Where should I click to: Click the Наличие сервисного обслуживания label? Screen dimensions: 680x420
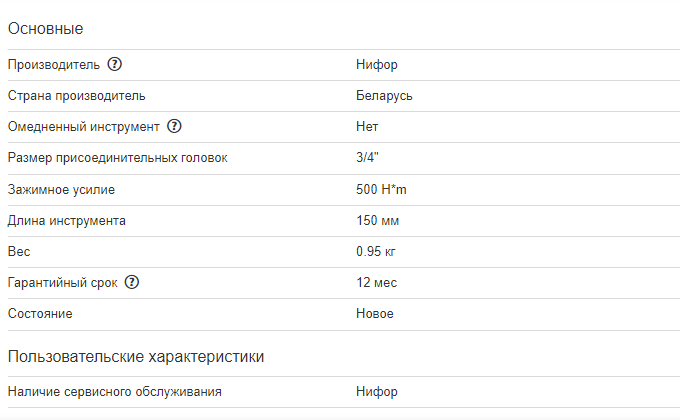114,391
